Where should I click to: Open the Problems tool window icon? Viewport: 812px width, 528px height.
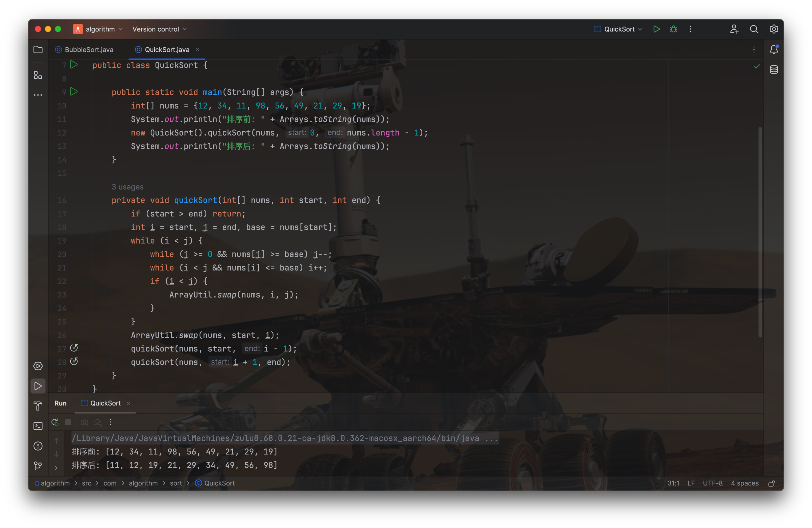[x=38, y=446]
